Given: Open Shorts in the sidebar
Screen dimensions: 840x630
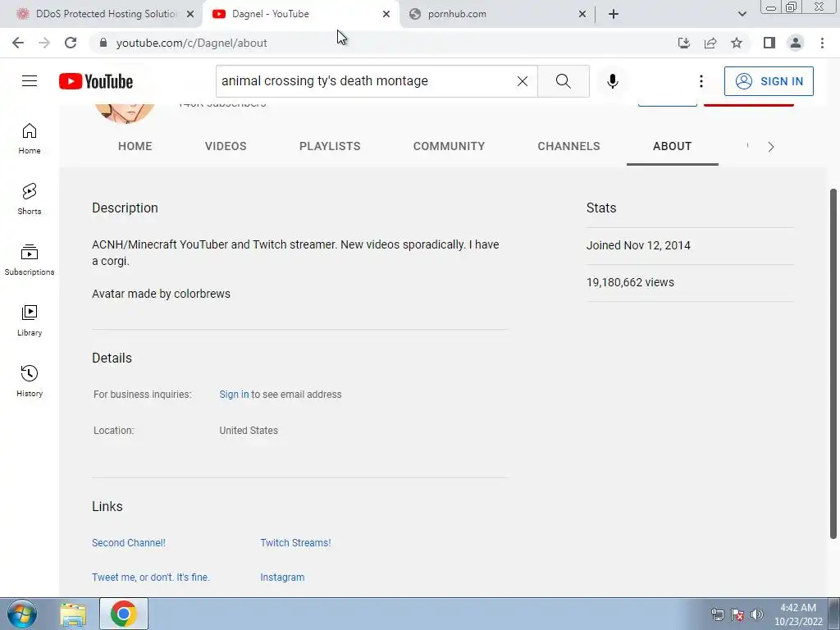Looking at the screenshot, I should (30, 199).
